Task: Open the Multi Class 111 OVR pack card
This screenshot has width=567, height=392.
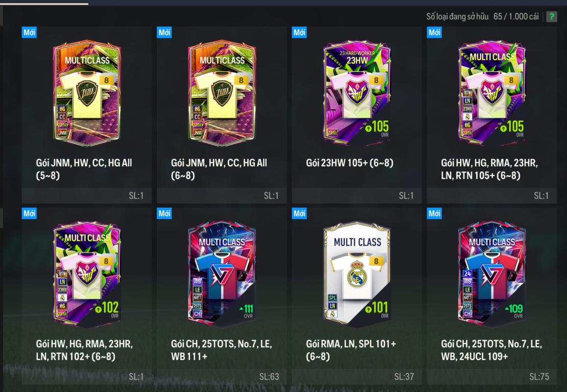Action: (x=222, y=274)
